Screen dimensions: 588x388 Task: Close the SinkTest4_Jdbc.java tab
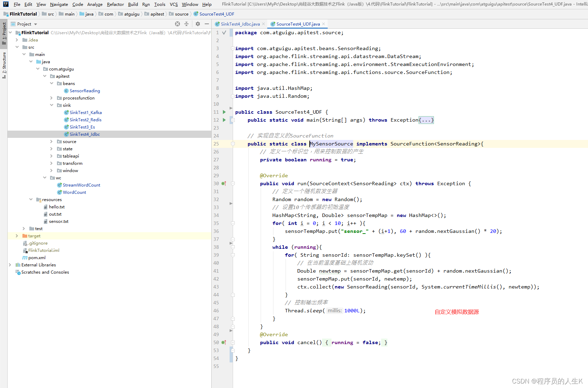(263, 24)
